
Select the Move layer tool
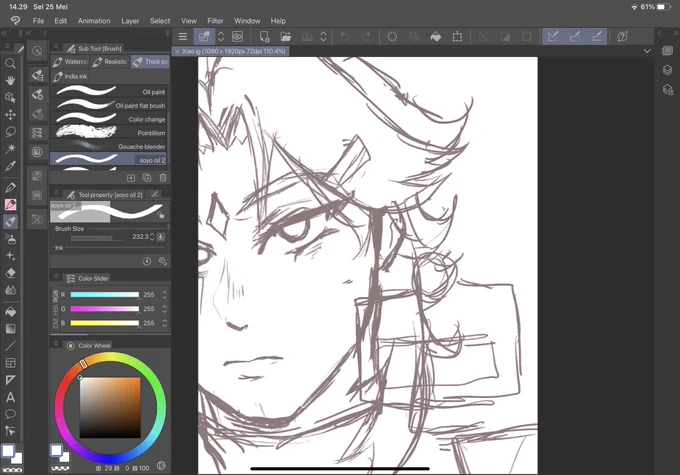[10, 115]
